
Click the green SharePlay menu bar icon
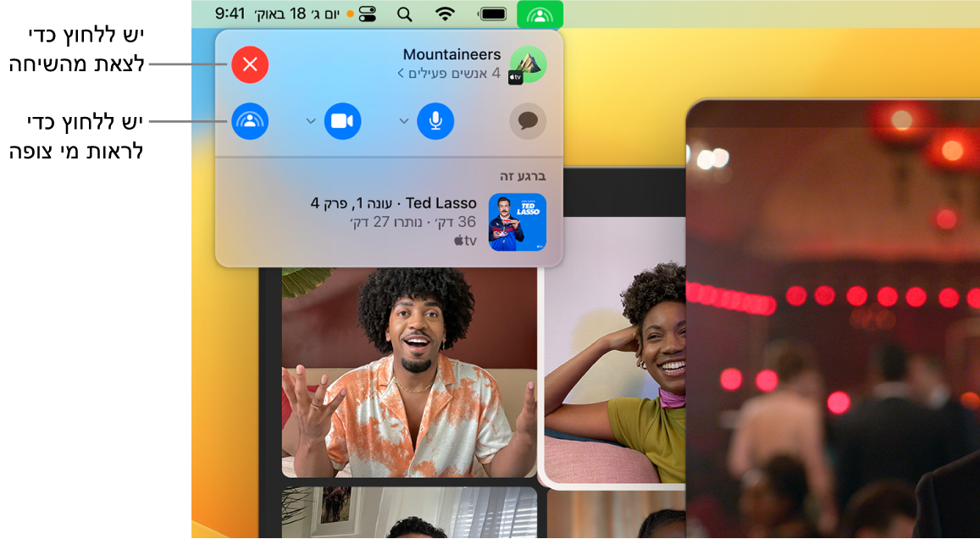pos(540,14)
